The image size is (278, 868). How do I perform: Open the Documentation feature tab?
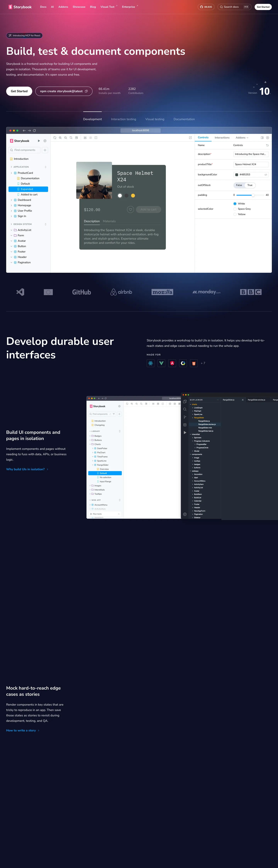[184, 119]
